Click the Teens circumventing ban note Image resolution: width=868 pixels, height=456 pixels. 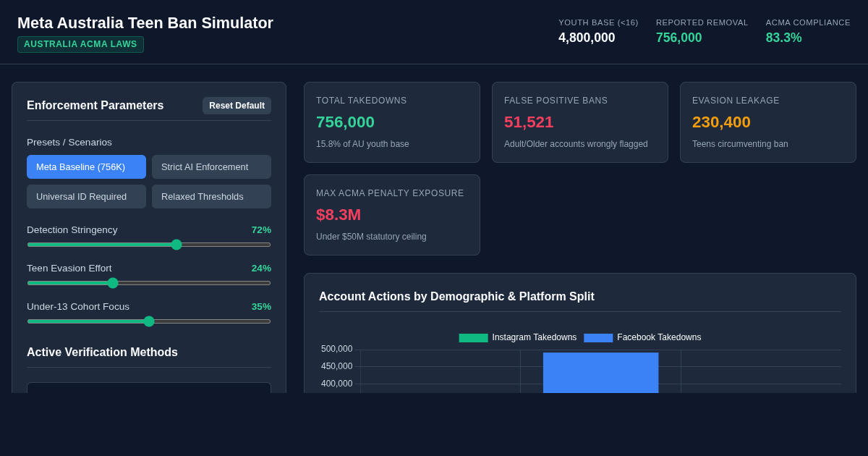click(x=740, y=144)
